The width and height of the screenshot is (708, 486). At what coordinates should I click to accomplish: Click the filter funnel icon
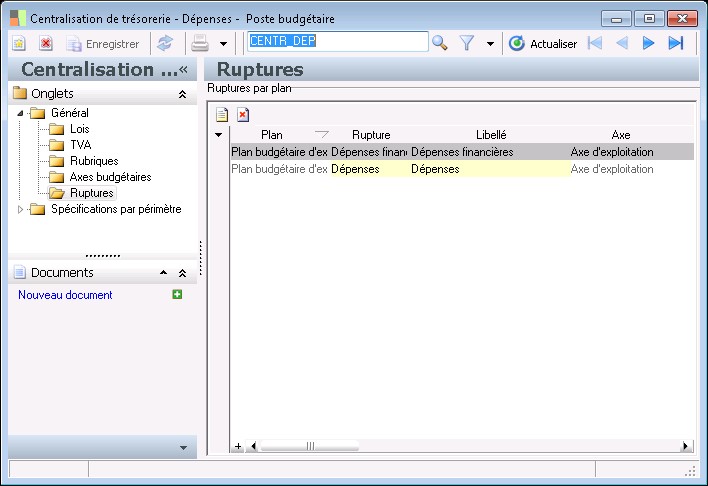pos(466,43)
